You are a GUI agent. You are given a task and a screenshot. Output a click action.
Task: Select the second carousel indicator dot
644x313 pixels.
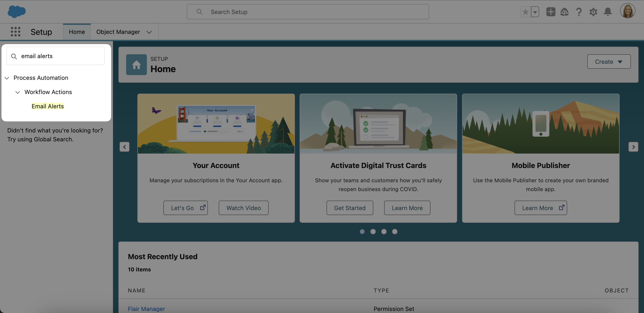[373, 232]
